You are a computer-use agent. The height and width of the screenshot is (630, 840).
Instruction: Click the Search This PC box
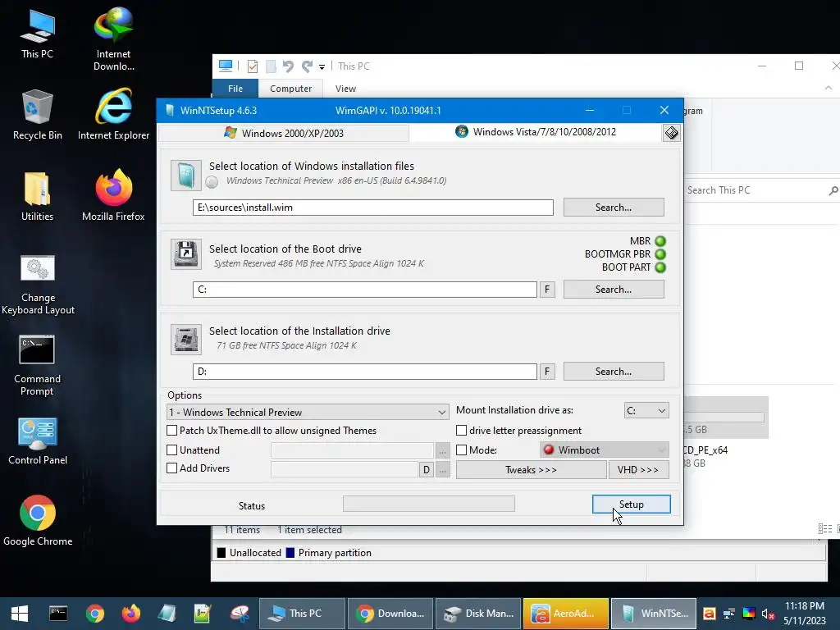[x=760, y=190]
